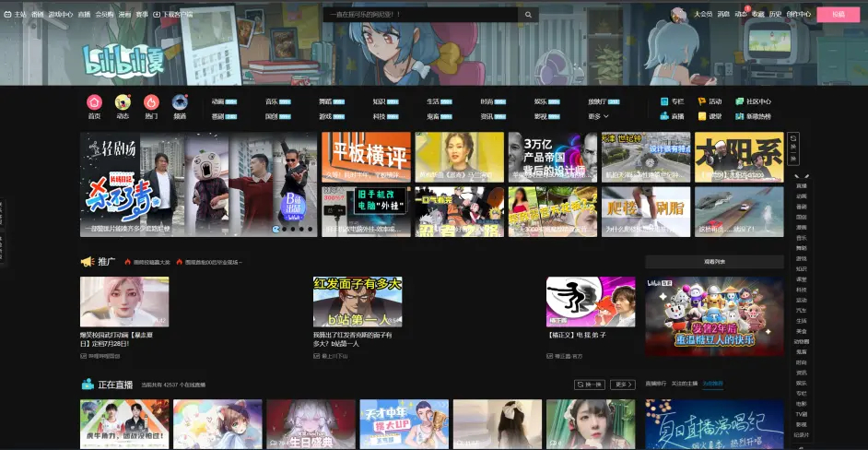Click 换一换 refresh button beside recommended videos
868x450 pixels.
click(792, 148)
